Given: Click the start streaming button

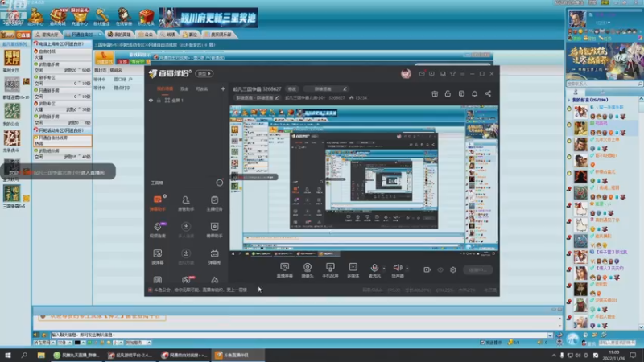Looking at the screenshot, I should (x=477, y=269).
